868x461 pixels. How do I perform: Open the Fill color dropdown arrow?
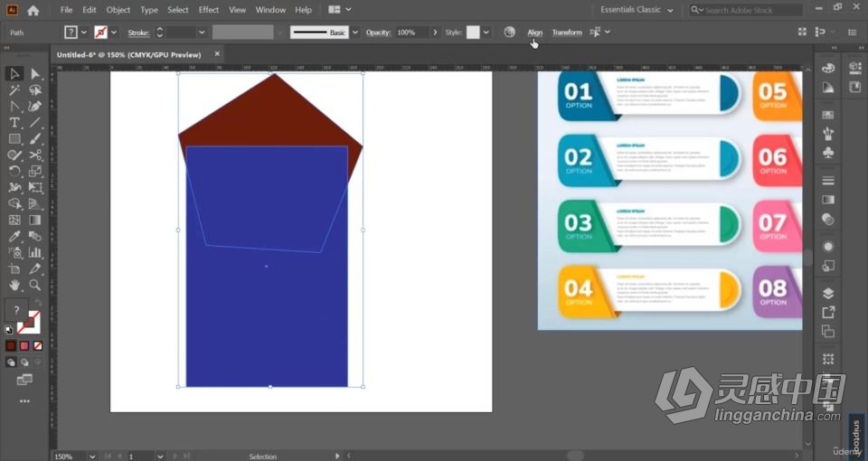click(84, 33)
